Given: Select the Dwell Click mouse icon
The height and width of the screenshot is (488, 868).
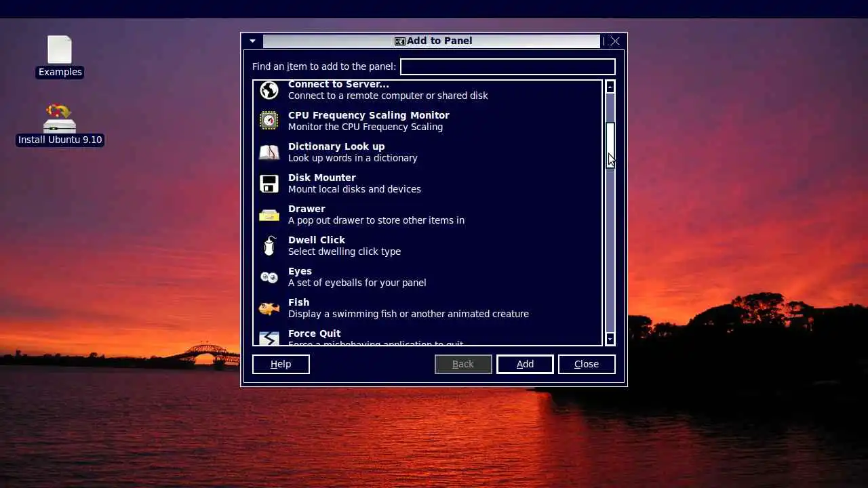Looking at the screenshot, I should pos(269,245).
